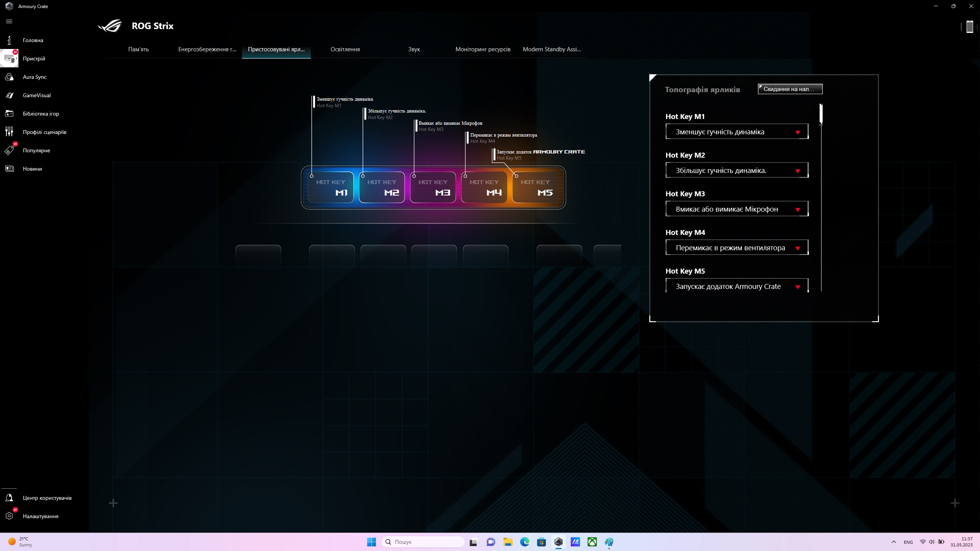Image resolution: width=980 pixels, height=551 pixels.
Task: Open the Chat app on the taskbar
Action: 491,542
